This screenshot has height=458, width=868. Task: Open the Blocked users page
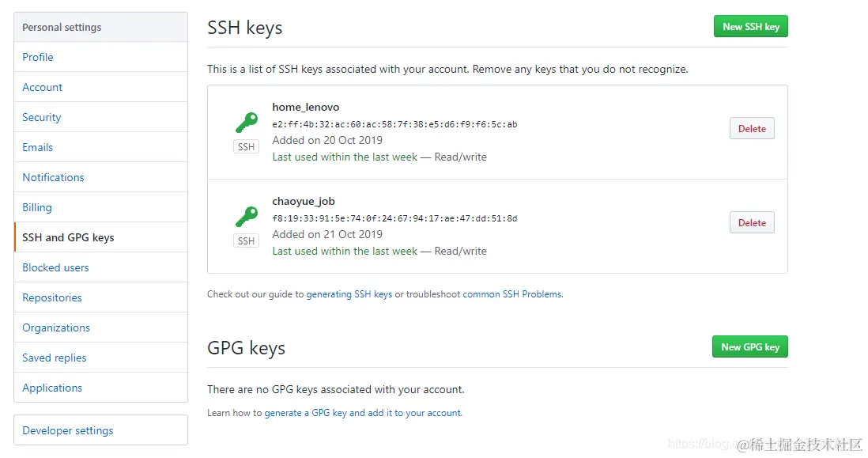pyautogui.click(x=55, y=267)
